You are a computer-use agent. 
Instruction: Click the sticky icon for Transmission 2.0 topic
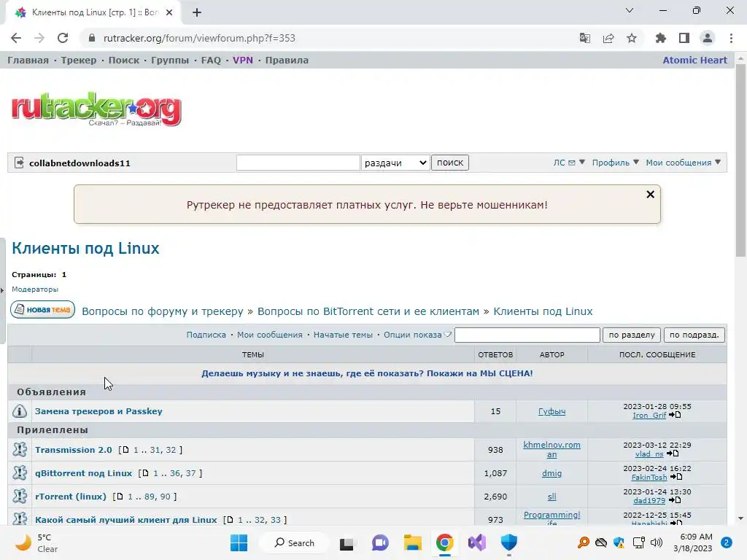coord(20,449)
